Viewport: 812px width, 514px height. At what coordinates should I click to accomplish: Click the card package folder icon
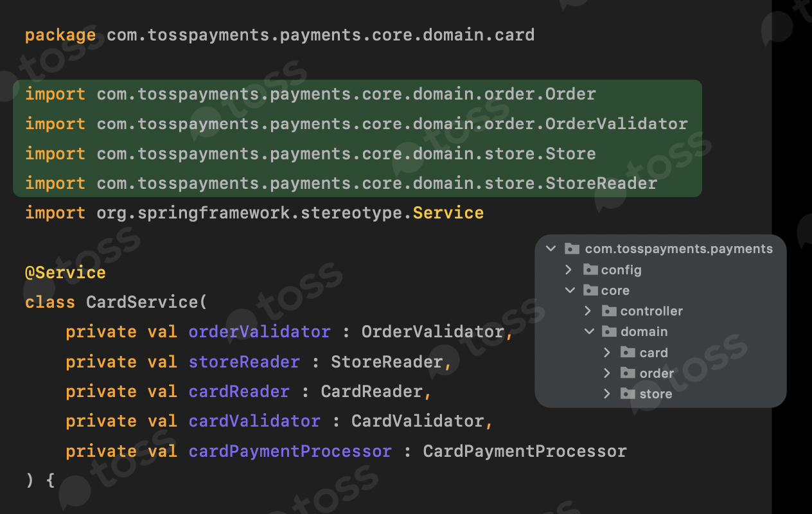(x=628, y=352)
